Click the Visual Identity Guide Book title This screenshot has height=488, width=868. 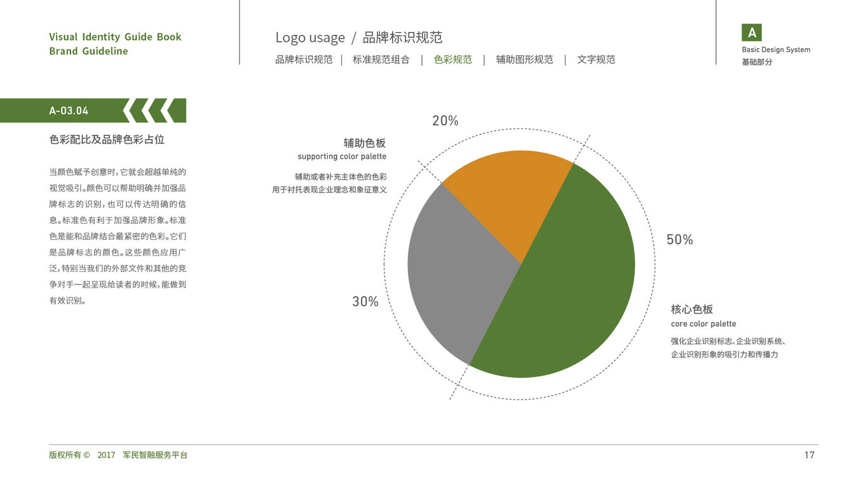coord(115,37)
